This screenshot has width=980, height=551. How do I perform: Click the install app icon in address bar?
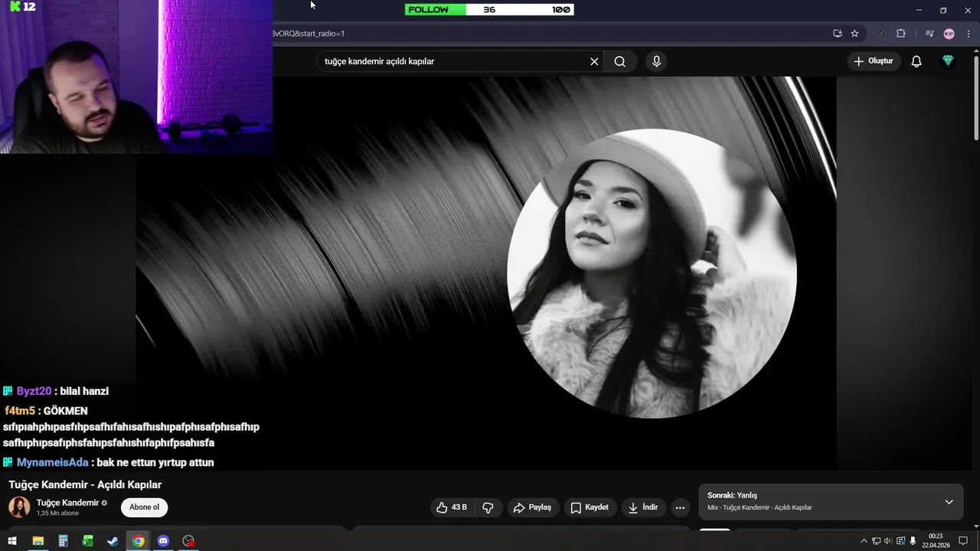pos(838,34)
